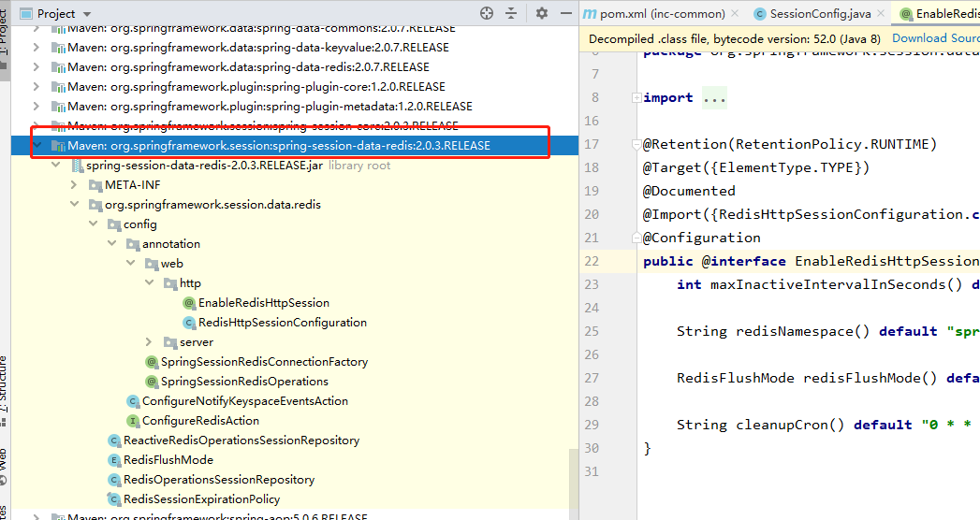
Task: Expand spring-data-redis:2.0.7.RELEASE library
Action: click(37, 66)
